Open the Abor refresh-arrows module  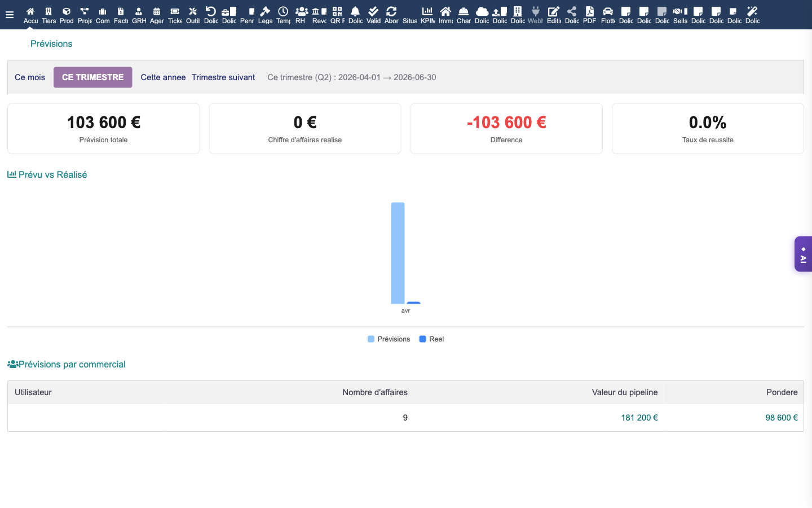391,15
